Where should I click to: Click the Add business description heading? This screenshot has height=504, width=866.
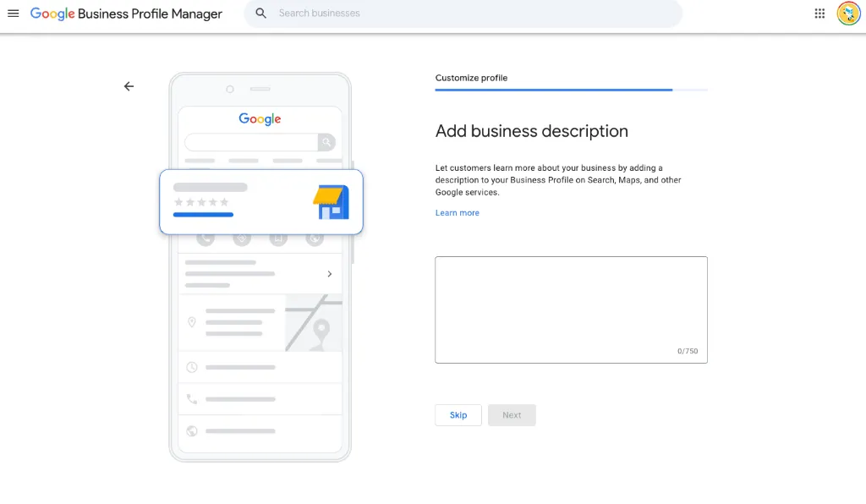531,131
